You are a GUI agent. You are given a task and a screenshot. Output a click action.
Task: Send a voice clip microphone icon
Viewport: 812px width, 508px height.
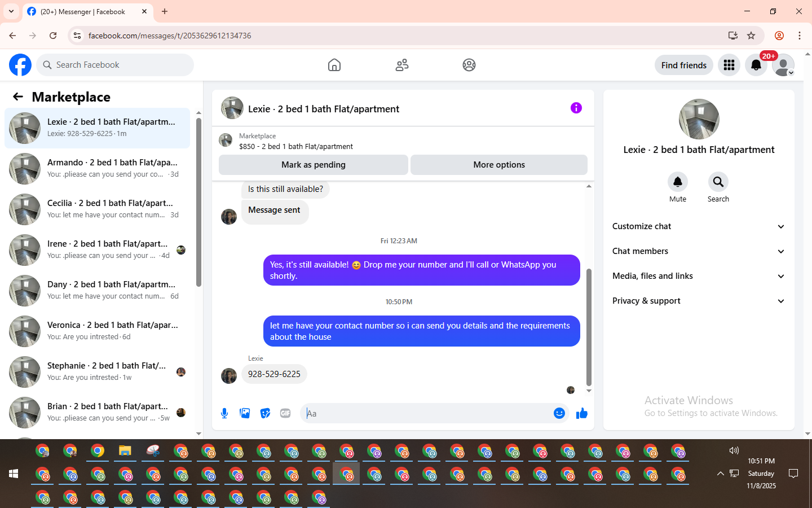(224, 413)
